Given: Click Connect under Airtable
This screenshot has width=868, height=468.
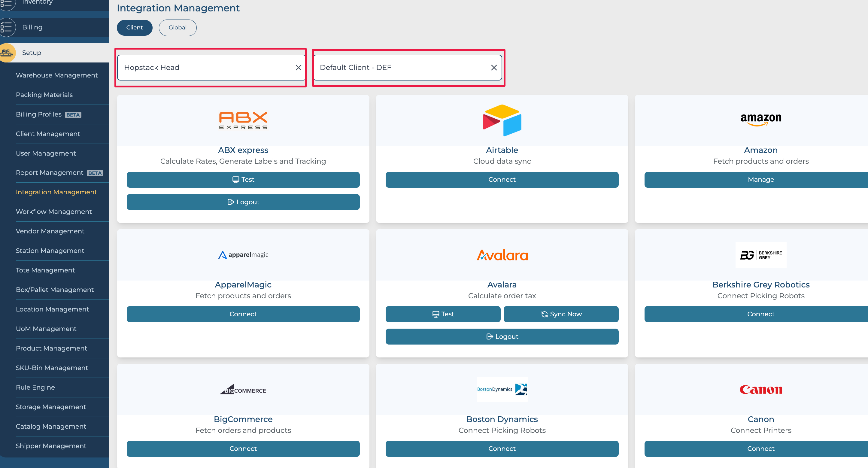Looking at the screenshot, I should click(x=502, y=180).
